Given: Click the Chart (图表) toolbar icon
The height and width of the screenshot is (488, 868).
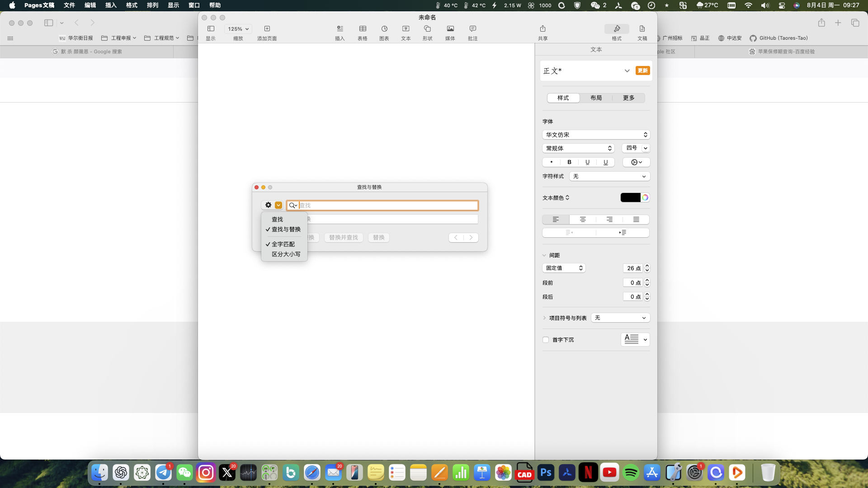Looking at the screenshot, I should pos(384,29).
